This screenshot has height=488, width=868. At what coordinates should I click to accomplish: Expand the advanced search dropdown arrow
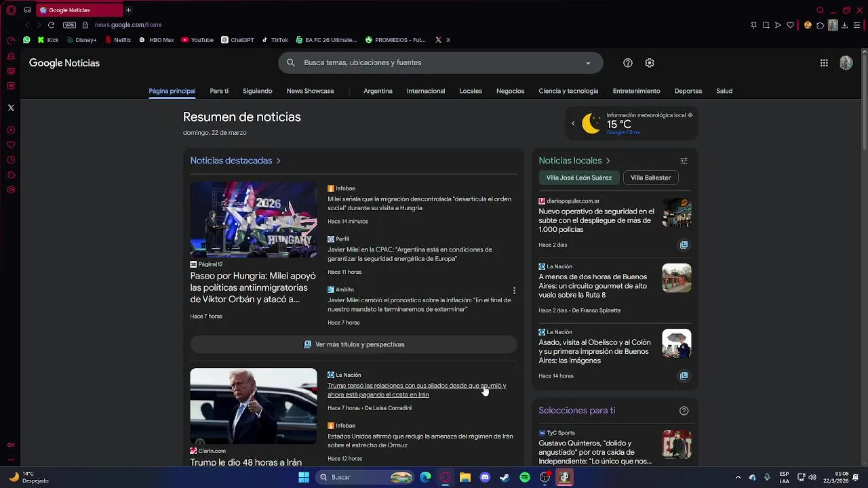[588, 63]
